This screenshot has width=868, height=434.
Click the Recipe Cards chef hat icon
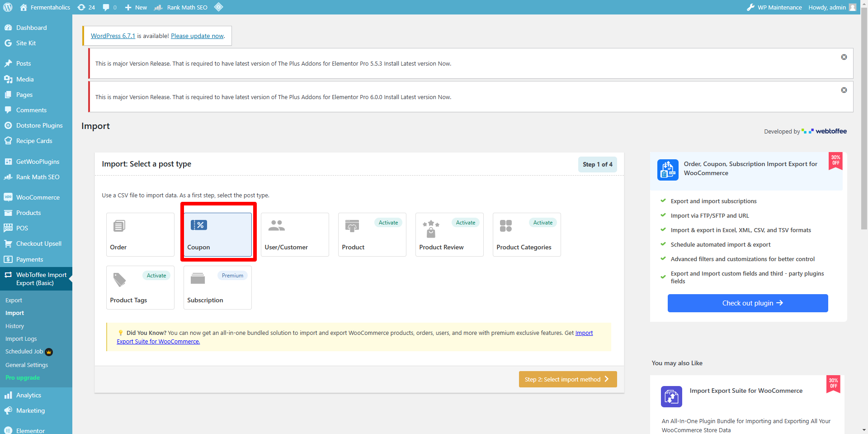8,141
